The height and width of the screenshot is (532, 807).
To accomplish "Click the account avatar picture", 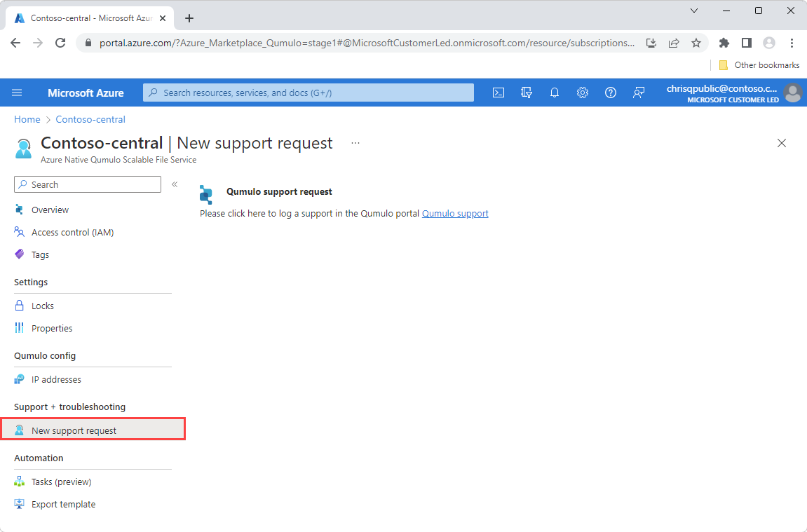I will [792, 93].
